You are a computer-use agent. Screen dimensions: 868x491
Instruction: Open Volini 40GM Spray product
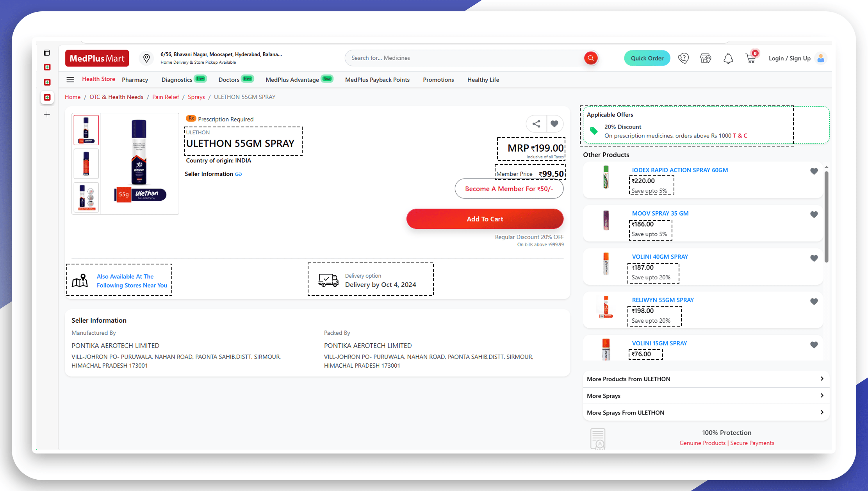point(660,257)
